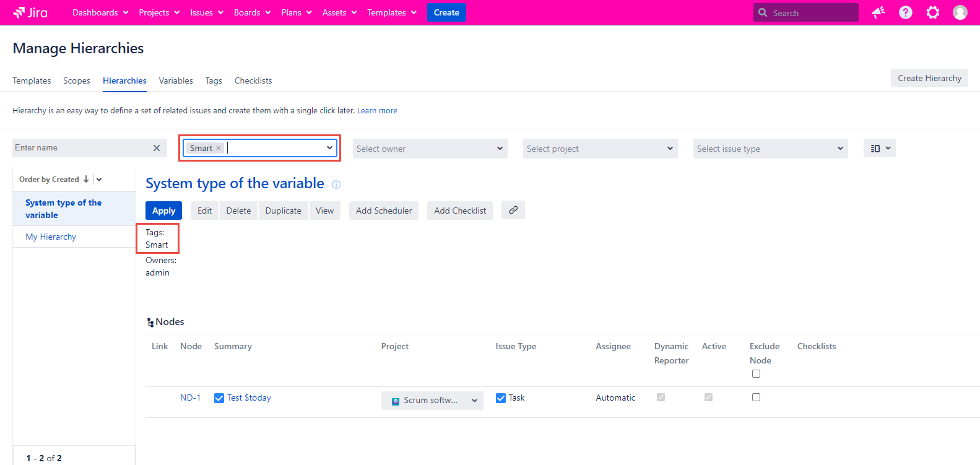
Task: Open the help question mark icon
Action: (x=905, y=12)
